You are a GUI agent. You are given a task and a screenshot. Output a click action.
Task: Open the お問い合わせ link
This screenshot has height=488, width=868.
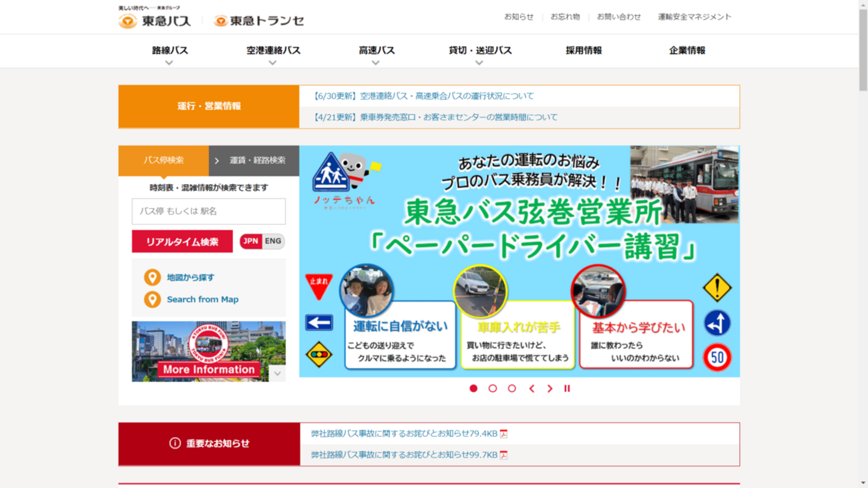[x=619, y=17]
